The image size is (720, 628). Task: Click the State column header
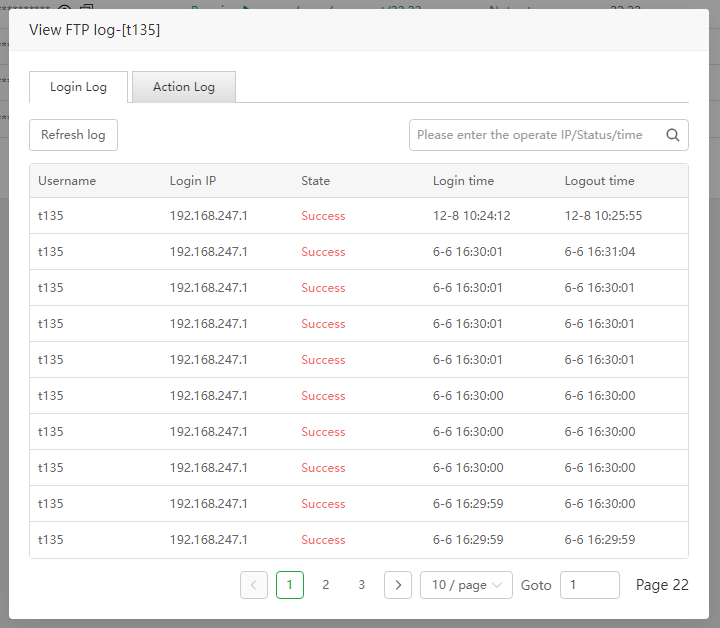tap(316, 181)
